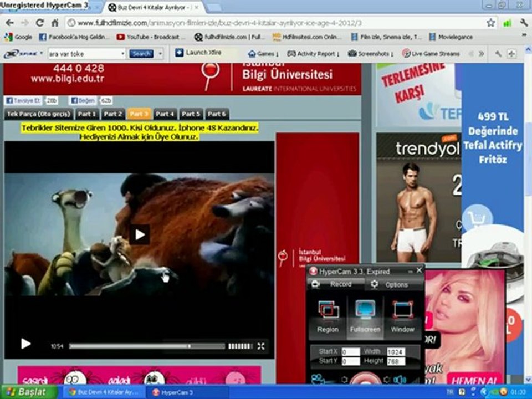Switch to HyperCam 3 taskbar item

(x=186, y=392)
